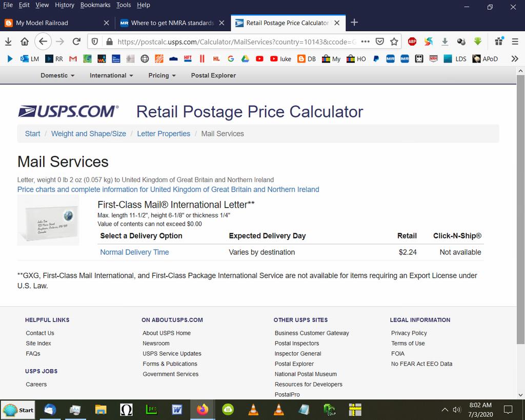Screen dimensions: 525x420
Task: Go to Start breadcrumb
Action: (32, 134)
